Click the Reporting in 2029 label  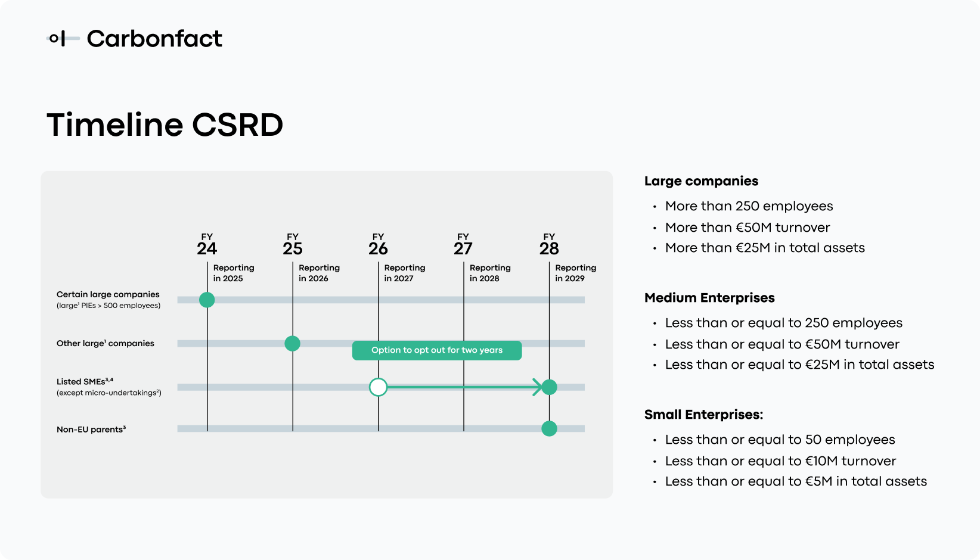(x=576, y=273)
